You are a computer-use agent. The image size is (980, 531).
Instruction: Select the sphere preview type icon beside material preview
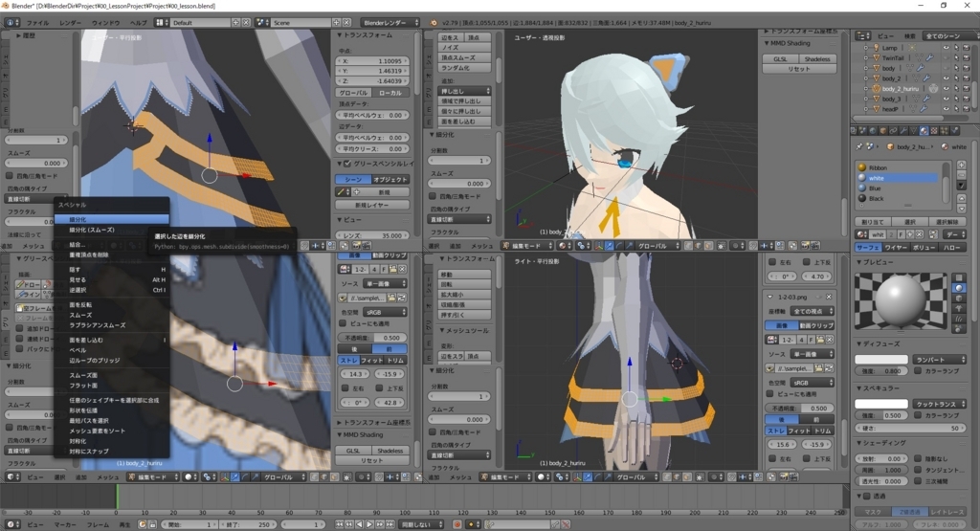point(960,288)
